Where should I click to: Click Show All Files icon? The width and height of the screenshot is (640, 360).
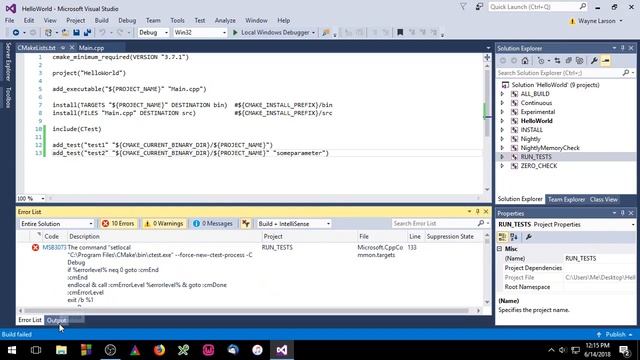(580, 60)
